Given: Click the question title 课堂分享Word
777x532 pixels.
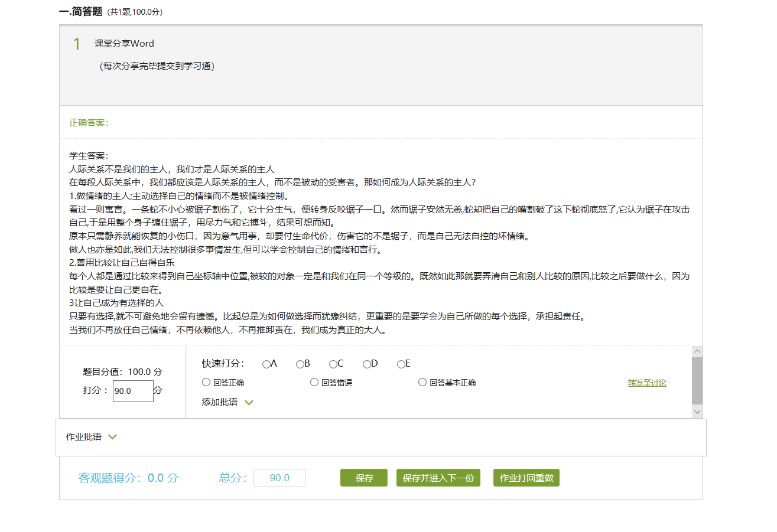Looking at the screenshot, I should (x=125, y=44).
